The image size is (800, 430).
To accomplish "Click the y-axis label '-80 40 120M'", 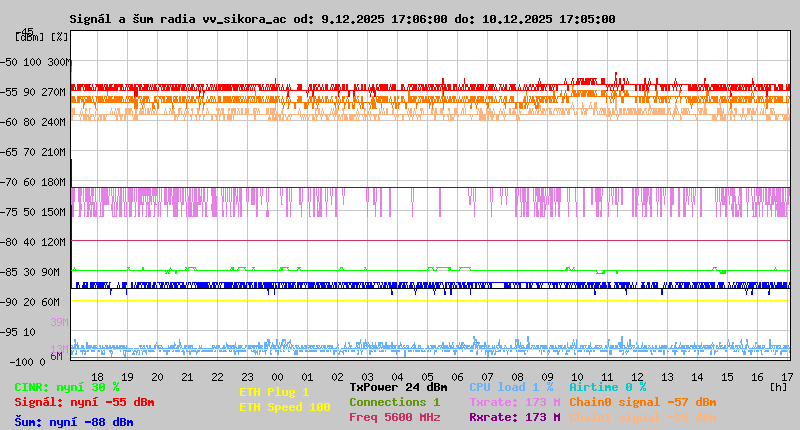I will tap(33, 242).
